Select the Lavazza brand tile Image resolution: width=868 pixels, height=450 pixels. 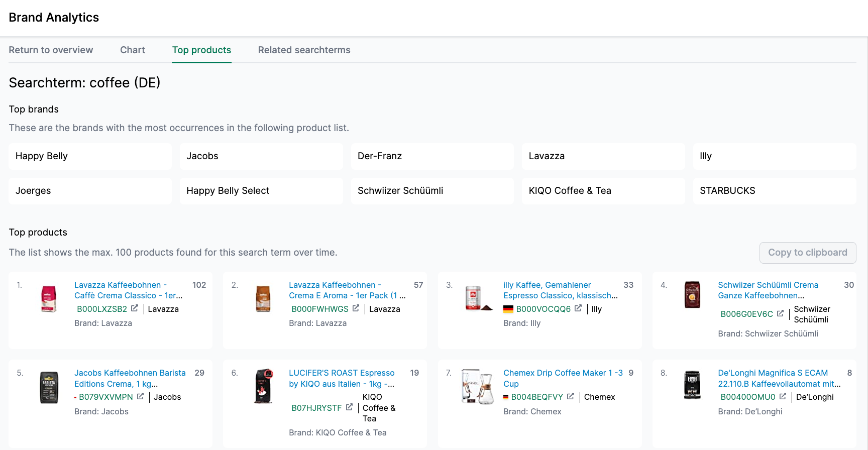603,156
